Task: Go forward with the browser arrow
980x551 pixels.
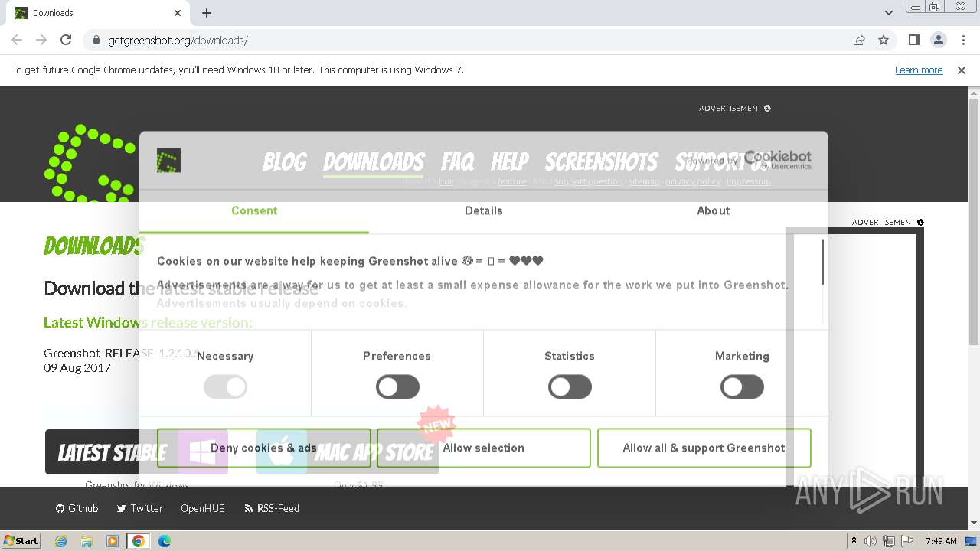Action: pos(41,40)
